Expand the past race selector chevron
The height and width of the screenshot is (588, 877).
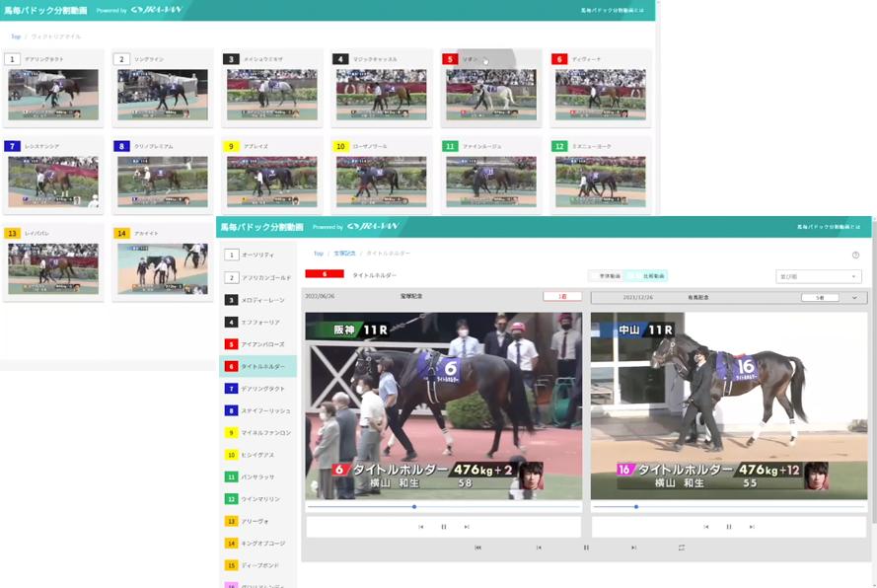[x=854, y=298]
